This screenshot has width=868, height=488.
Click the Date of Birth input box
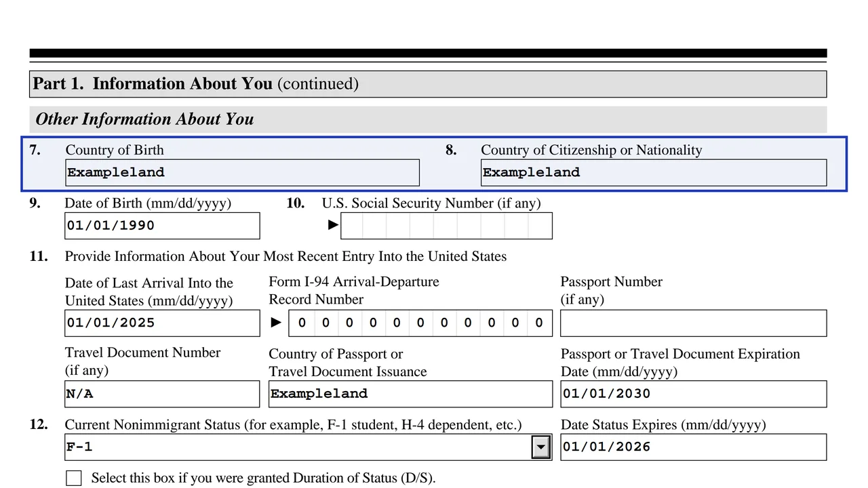click(x=162, y=226)
